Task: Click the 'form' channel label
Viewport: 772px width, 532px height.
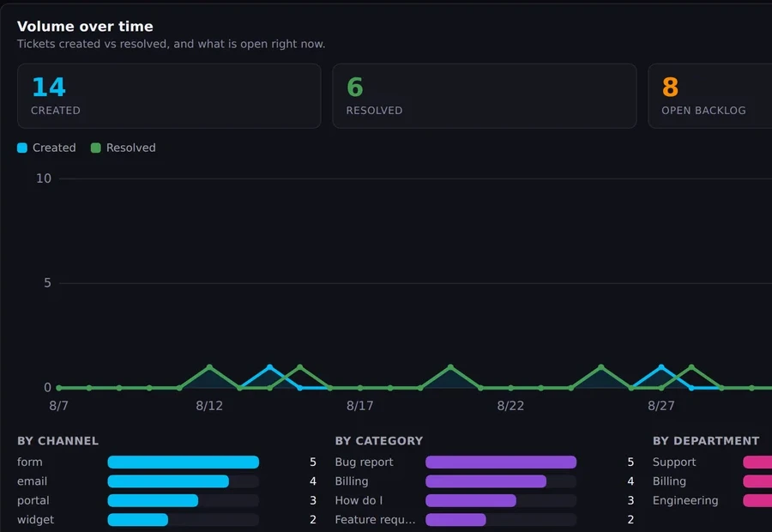Action: point(29,462)
